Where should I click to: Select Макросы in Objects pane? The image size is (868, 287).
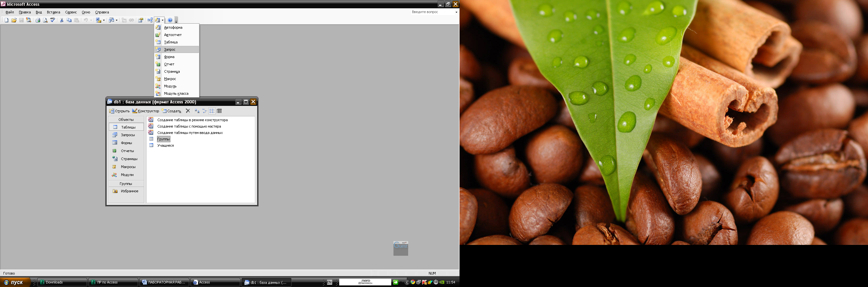[126, 167]
